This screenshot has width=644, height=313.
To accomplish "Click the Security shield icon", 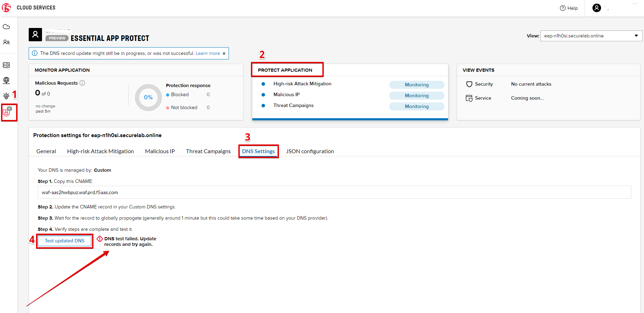I will click(x=469, y=84).
